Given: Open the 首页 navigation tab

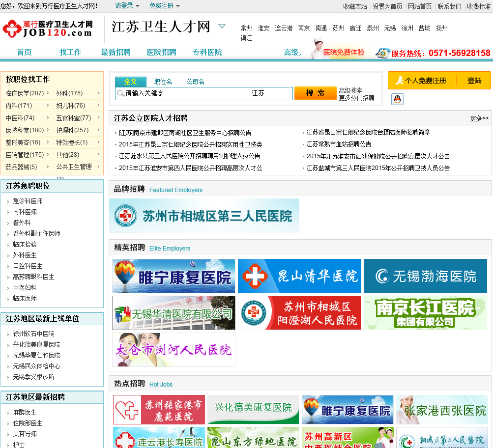Looking at the screenshot, I should (24, 52).
